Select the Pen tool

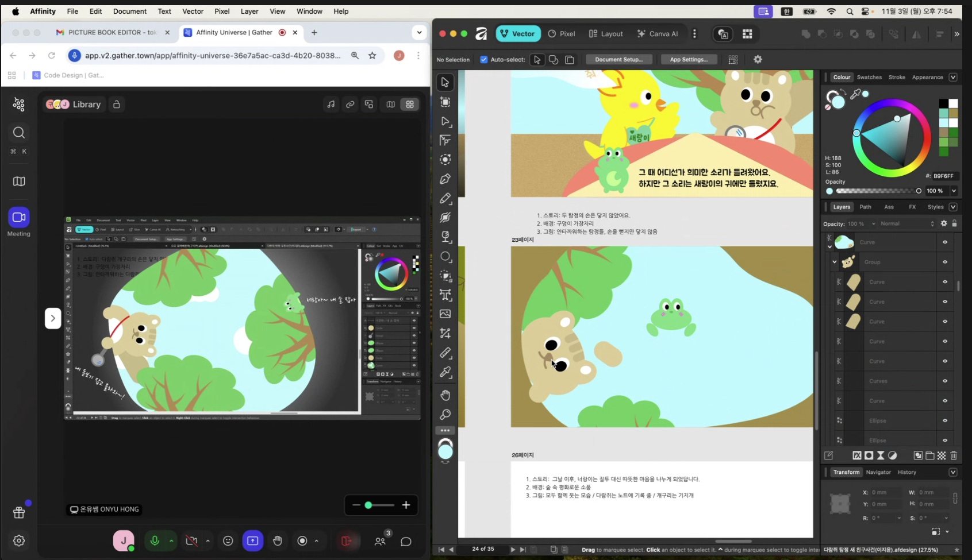[x=445, y=179]
